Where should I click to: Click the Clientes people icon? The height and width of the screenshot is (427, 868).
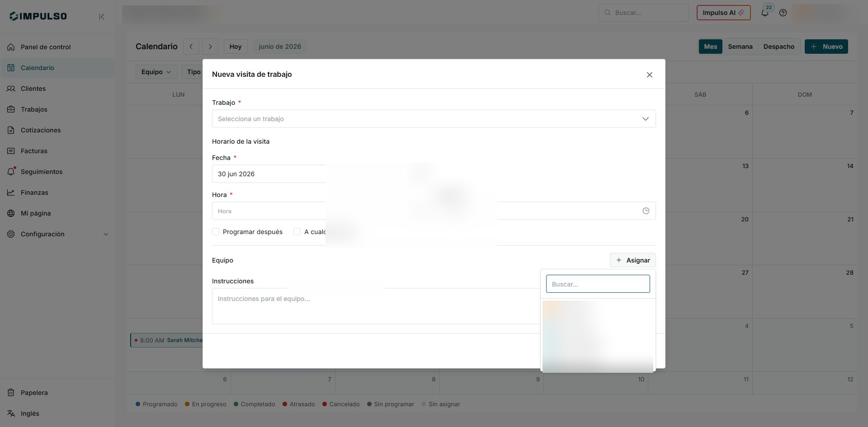tap(11, 89)
